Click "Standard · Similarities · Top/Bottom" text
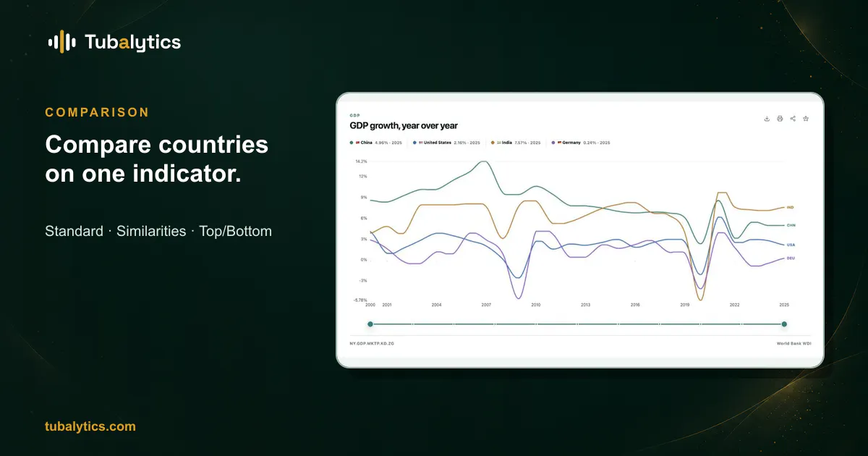This screenshot has height=456, width=868. tap(158, 232)
